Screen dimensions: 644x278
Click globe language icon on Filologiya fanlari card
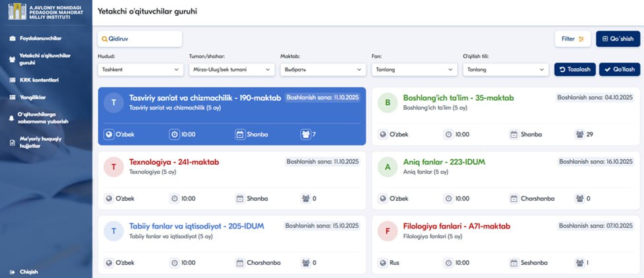point(382,263)
